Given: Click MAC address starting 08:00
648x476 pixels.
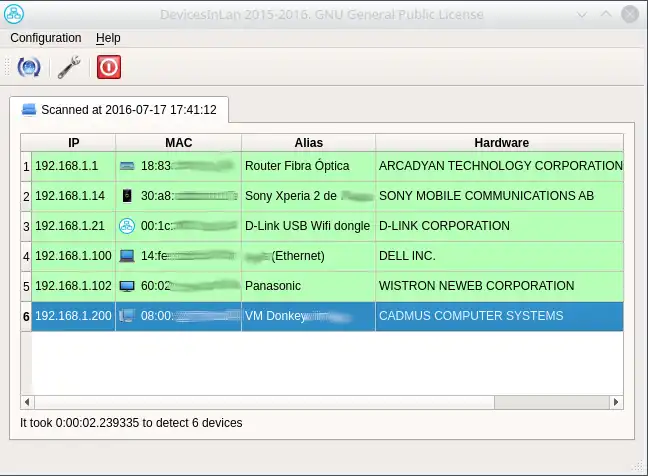Looking at the screenshot, I should [179, 316].
